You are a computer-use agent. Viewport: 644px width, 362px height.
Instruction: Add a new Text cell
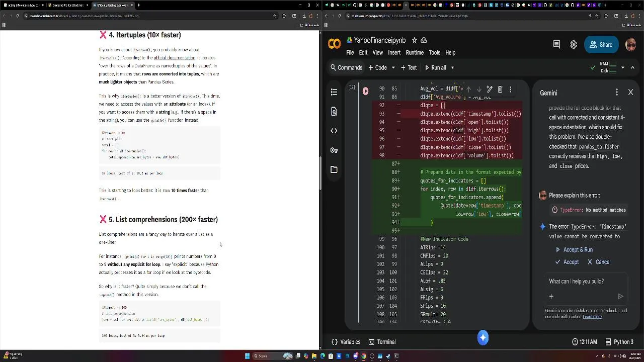pos(408,67)
